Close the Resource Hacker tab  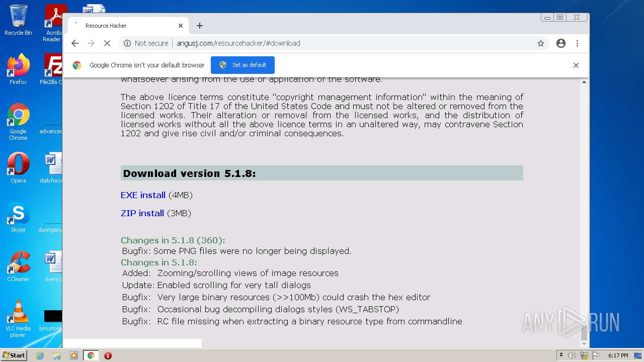point(181,26)
